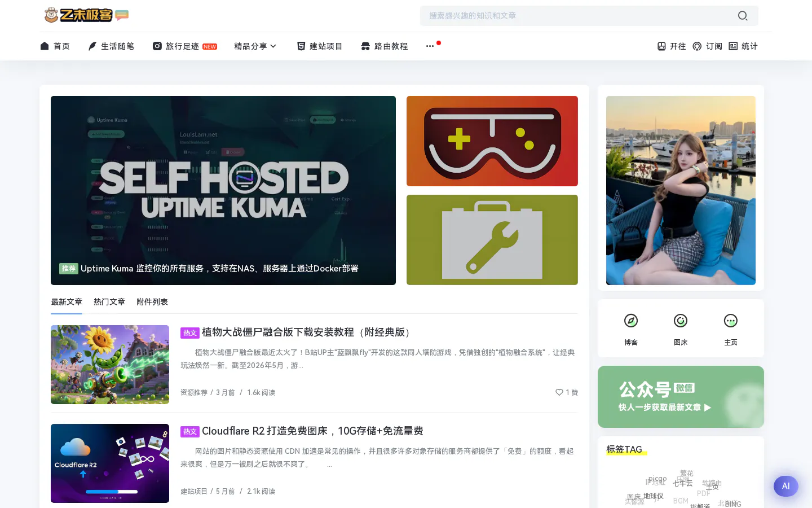Open the 建站项目 category link under Cloudflare article
This screenshot has height=508, width=812.
point(194,491)
